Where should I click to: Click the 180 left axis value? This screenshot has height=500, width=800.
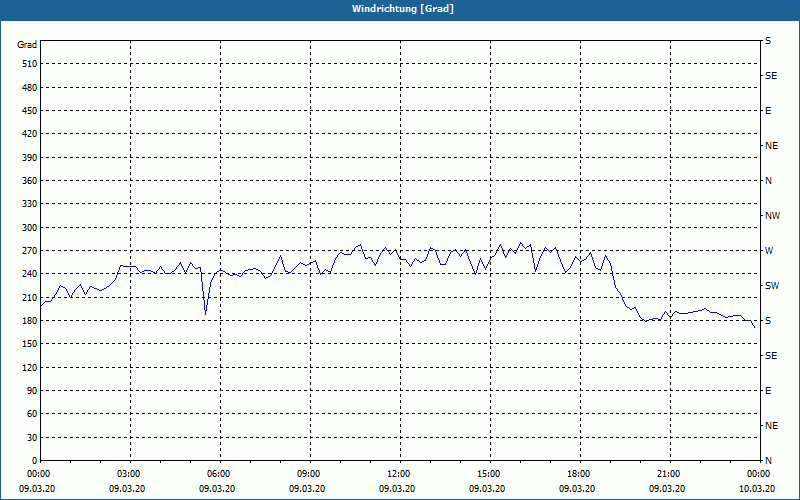30,321
